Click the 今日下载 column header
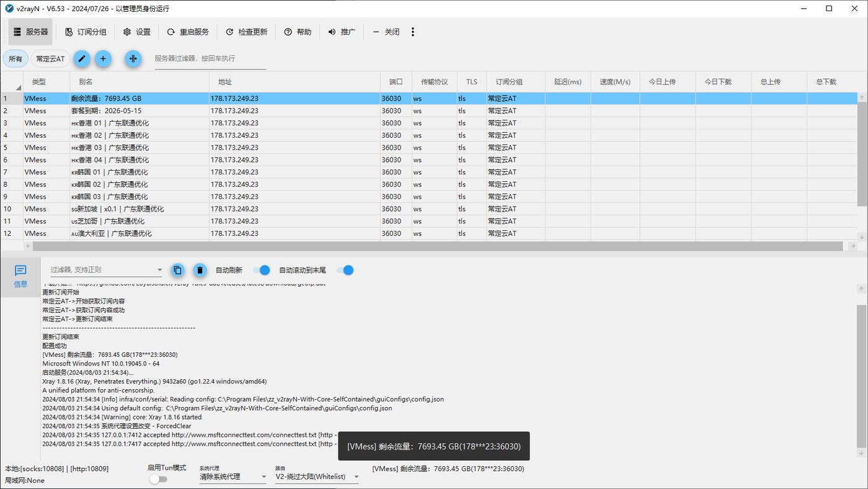Screen dimensions: 868x489 coord(724,82)
